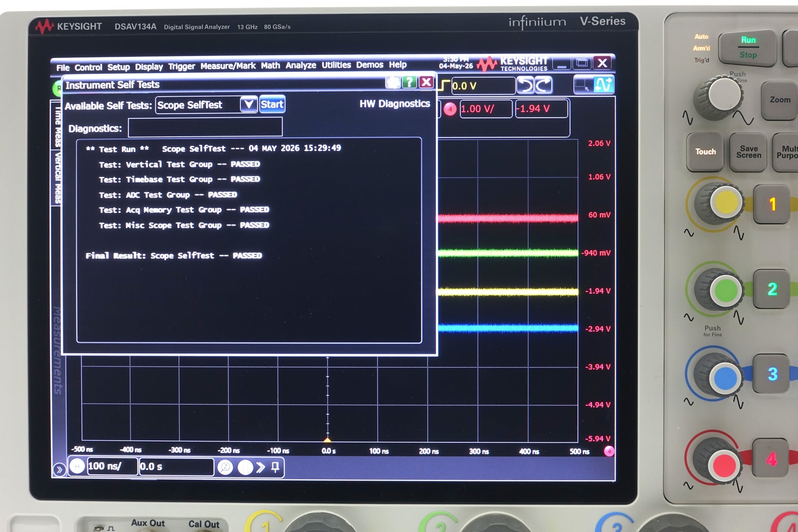This screenshot has width=798, height=532.
Task: Open the Measurements side tab
Action: (x=58, y=350)
